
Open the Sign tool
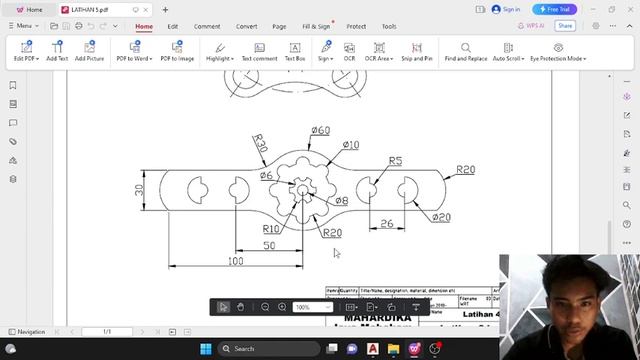tap(326, 51)
